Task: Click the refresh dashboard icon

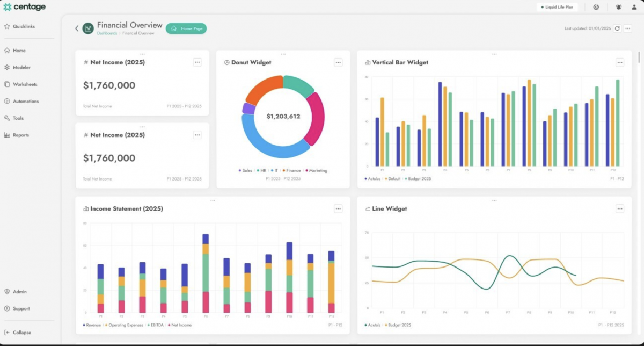Action: coord(617,28)
